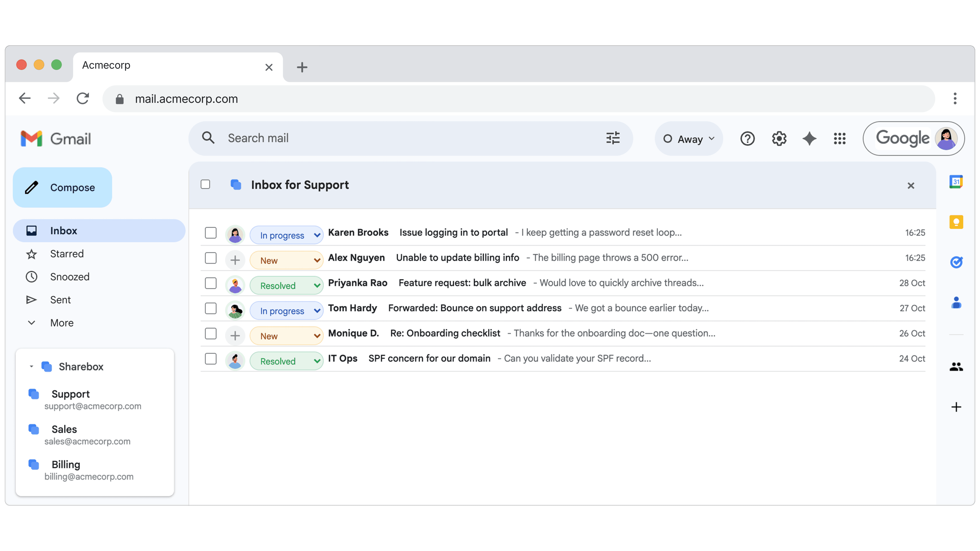Open advanced search options filter

(612, 138)
